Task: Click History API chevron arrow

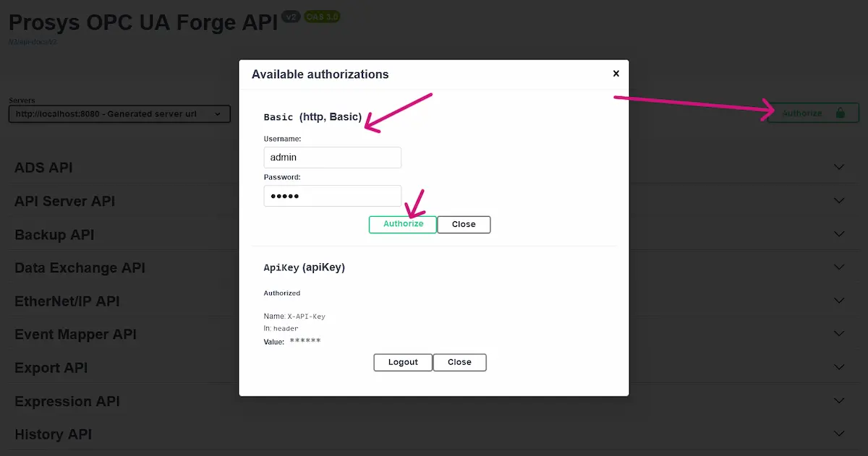Action: coord(839,434)
